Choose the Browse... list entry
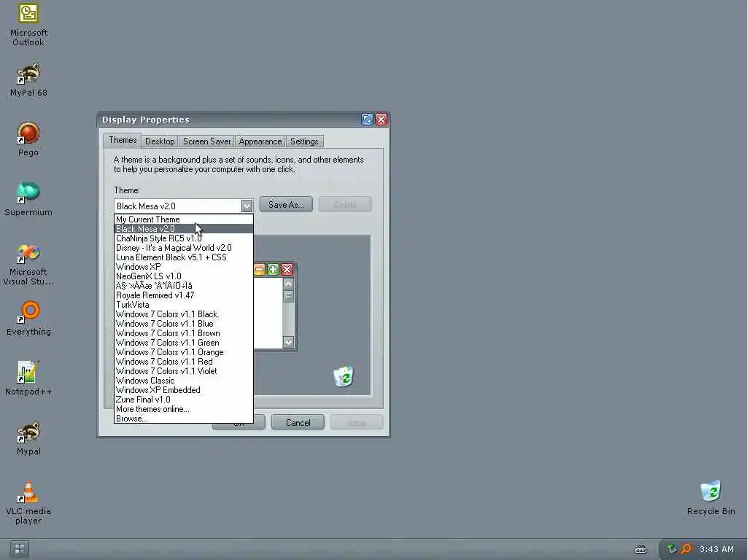 [x=184, y=419]
